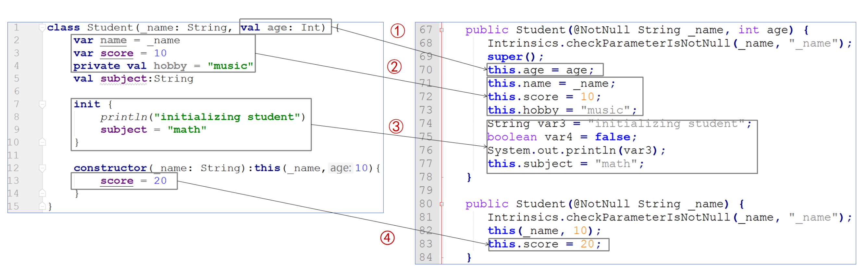Screen dimensions: 868x279
Task: Click the underlined 'score' on line 13
Action: (117, 181)
